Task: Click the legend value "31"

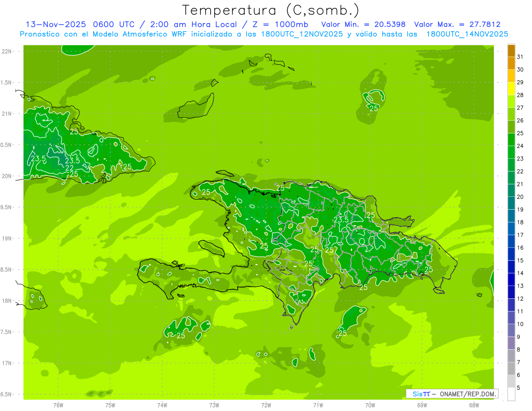Action: (x=520, y=57)
